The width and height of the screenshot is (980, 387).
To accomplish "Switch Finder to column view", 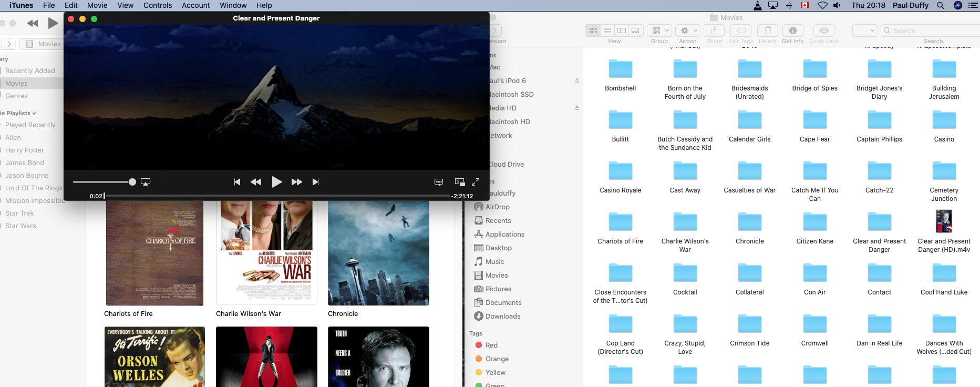I will click(622, 30).
